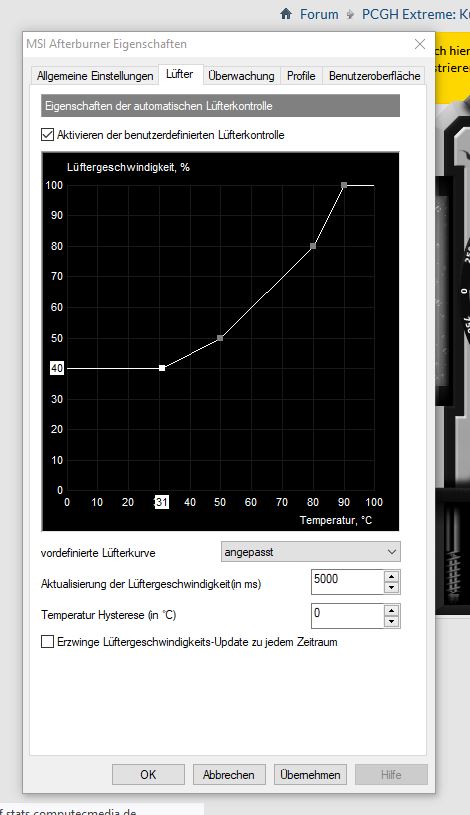Open the Profile tab
This screenshot has width=470, height=815.
point(301,76)
